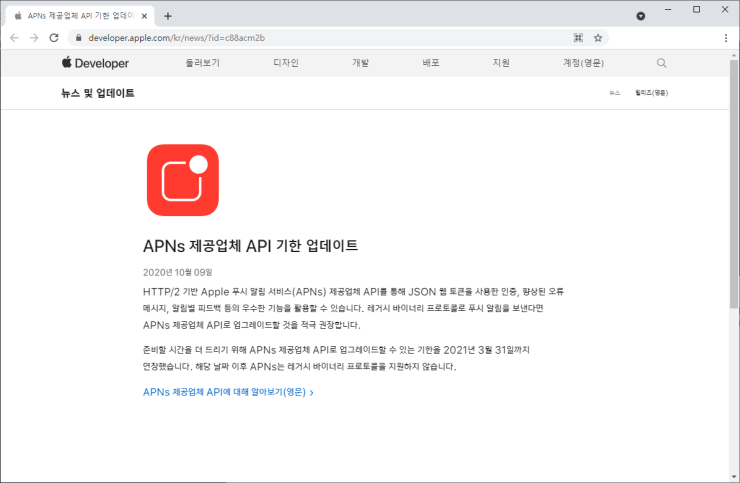Open the 계정(영문) account link

tap(584, 62)
